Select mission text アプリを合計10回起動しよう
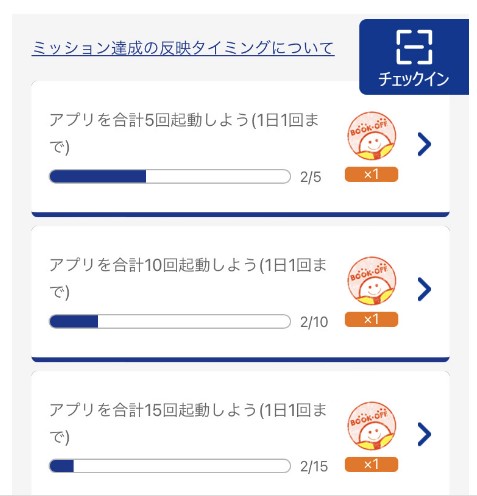 [x=153, y=265]
